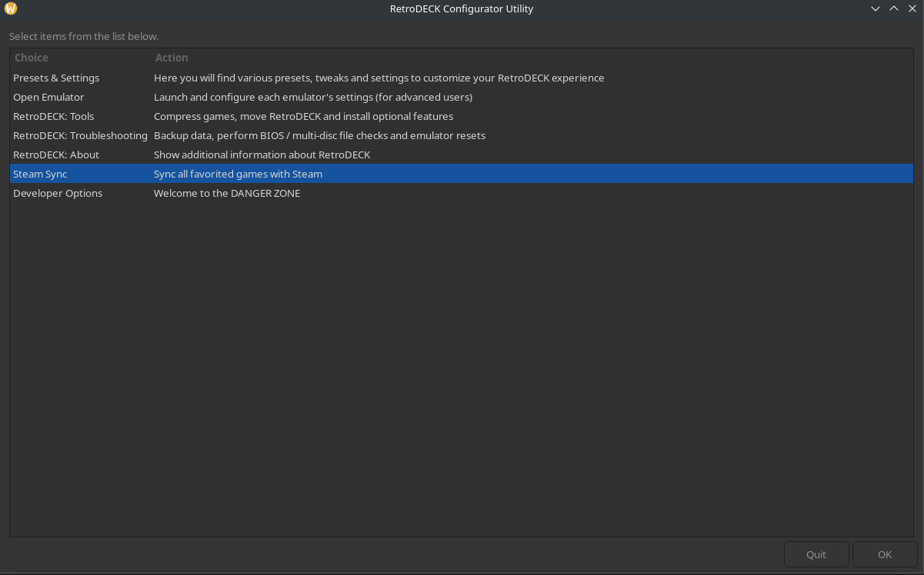
Task: Click the "Backup data, perform BIOS" description
Action: click(x=319, y=135)
